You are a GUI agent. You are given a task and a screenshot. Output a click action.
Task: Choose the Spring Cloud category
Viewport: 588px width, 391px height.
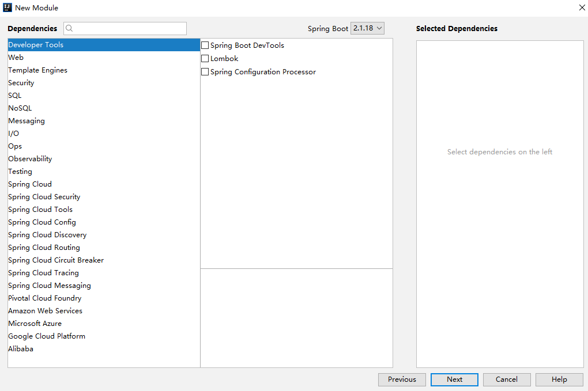click(104, 184)
